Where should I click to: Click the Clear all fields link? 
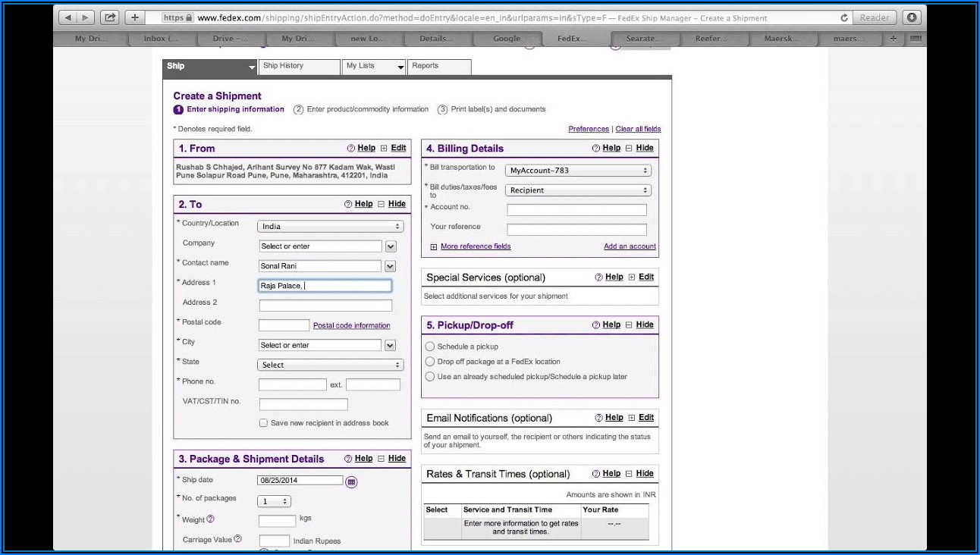coord(638,129)
